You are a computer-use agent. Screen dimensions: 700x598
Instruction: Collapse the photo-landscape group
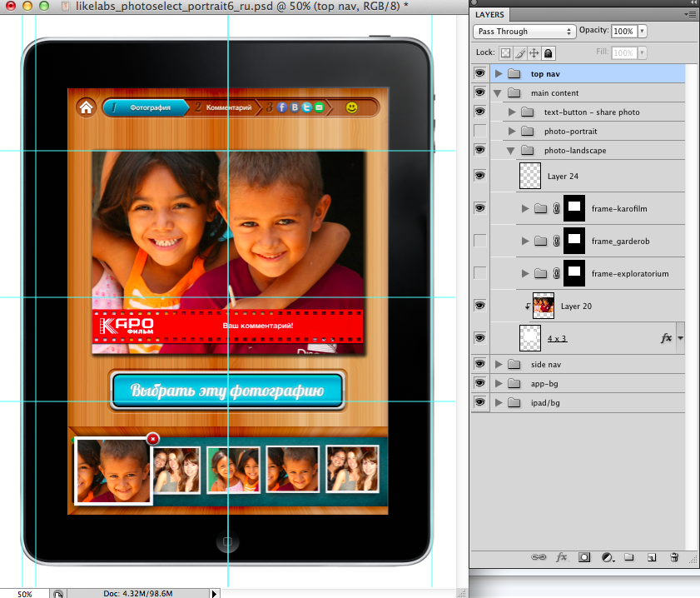[x=511, y=151]
